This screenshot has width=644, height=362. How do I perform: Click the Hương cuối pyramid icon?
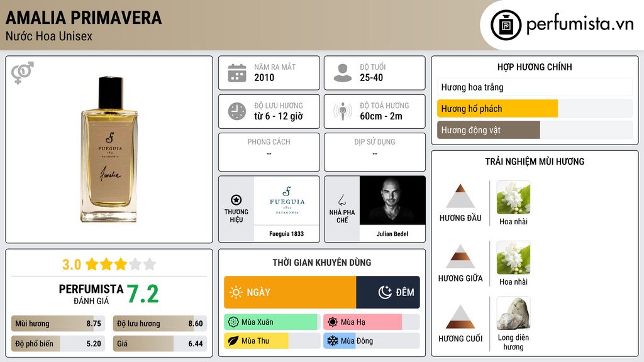pos(460,317)
